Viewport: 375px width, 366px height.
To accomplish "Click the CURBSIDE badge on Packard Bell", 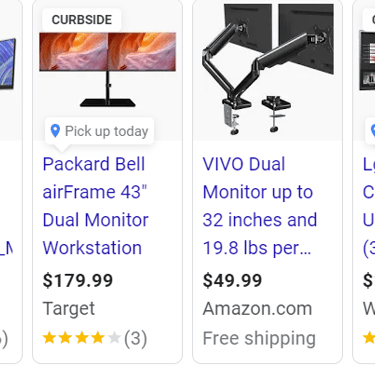I will point(82,20).
